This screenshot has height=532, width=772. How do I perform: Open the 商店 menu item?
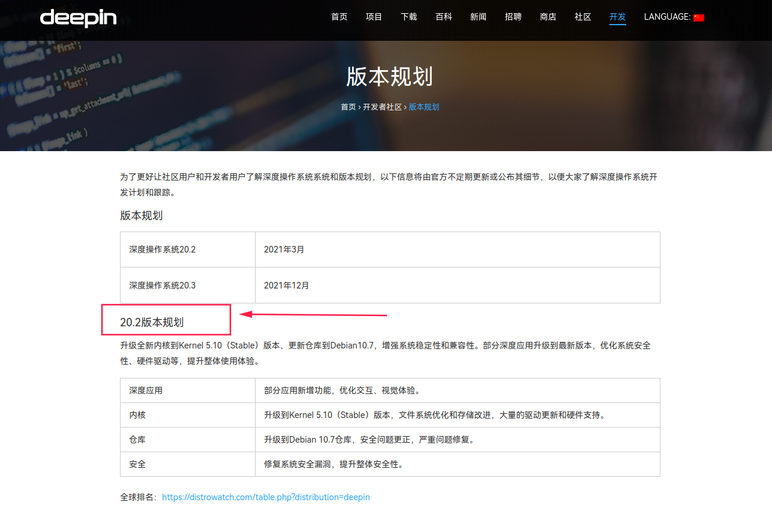548,17
